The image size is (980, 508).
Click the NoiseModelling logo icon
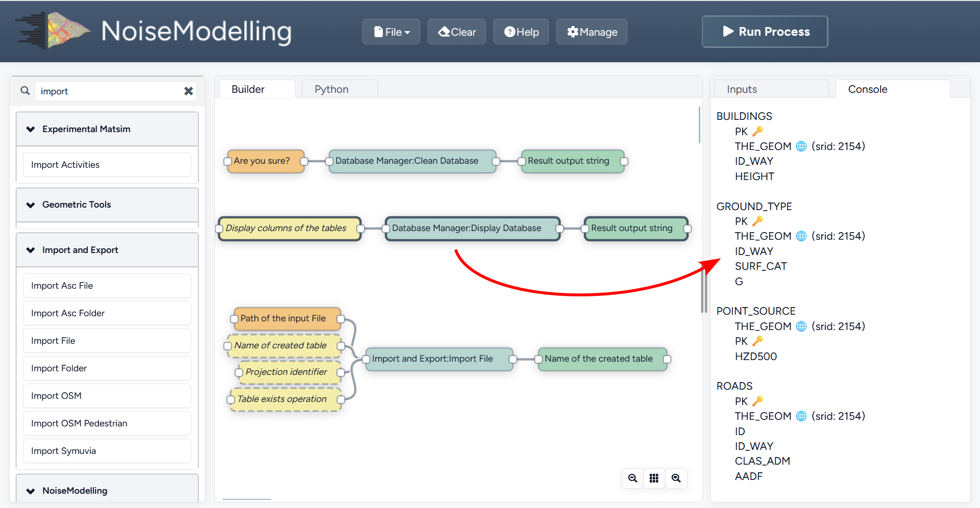coord(54,31)
